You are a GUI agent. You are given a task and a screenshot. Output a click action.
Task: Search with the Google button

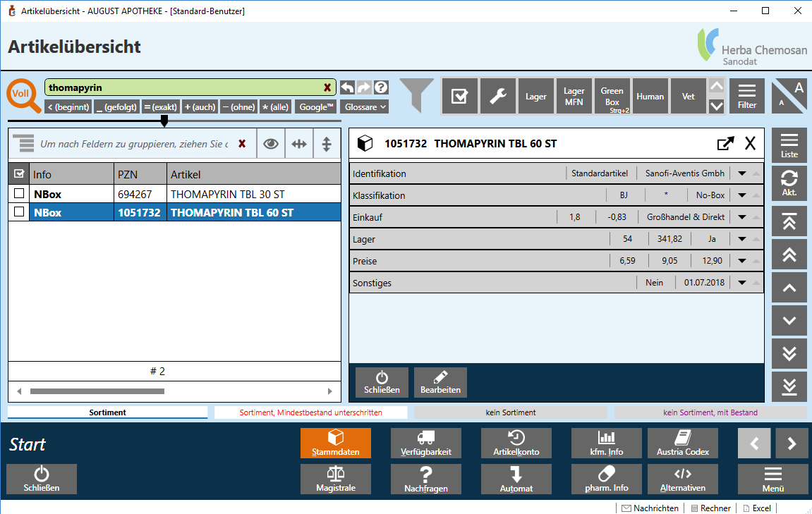pyautogui.click(x=316, y=107)
